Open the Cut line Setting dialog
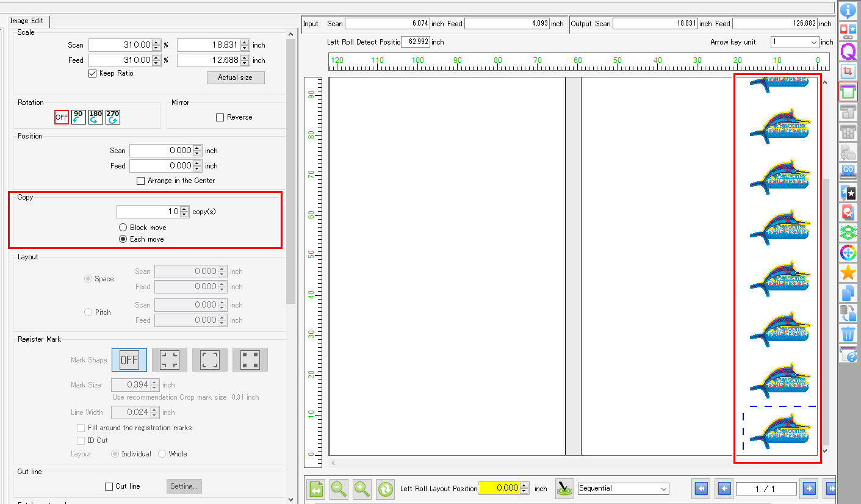 (184, 486)
